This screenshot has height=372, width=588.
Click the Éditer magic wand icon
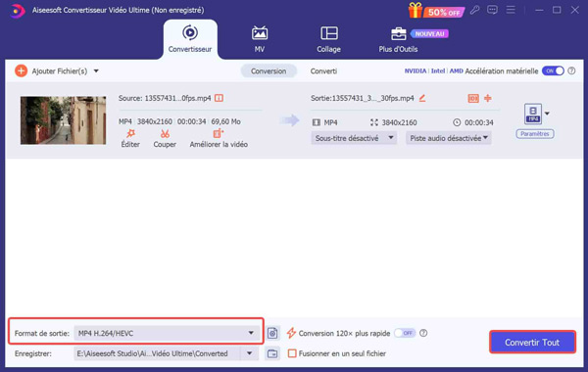pos(130,133)
